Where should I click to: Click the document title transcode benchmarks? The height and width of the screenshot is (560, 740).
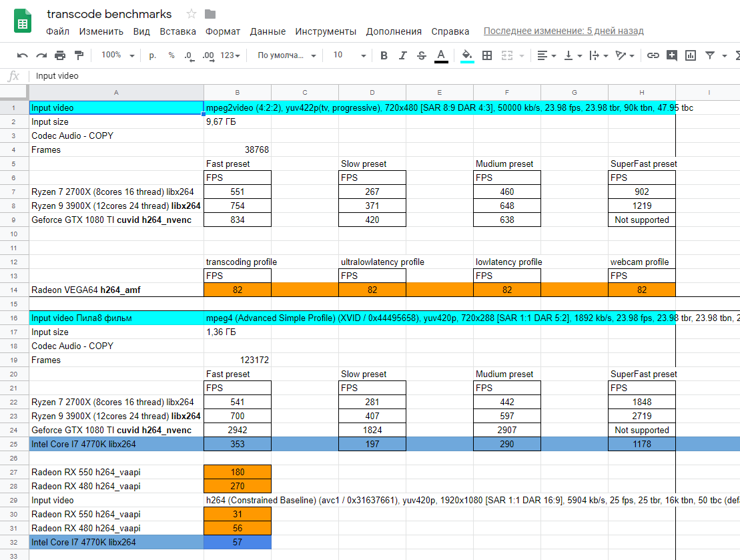[x=109, y=14]
